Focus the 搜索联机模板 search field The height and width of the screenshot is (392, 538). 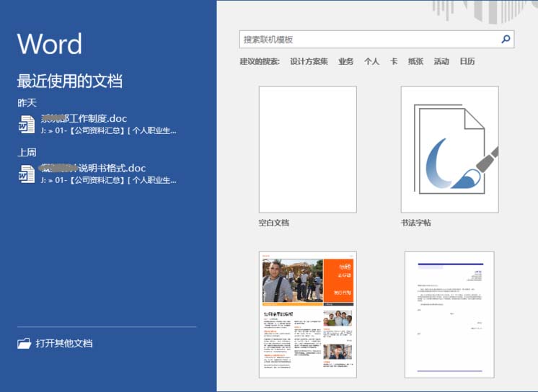tap(369, 40)
